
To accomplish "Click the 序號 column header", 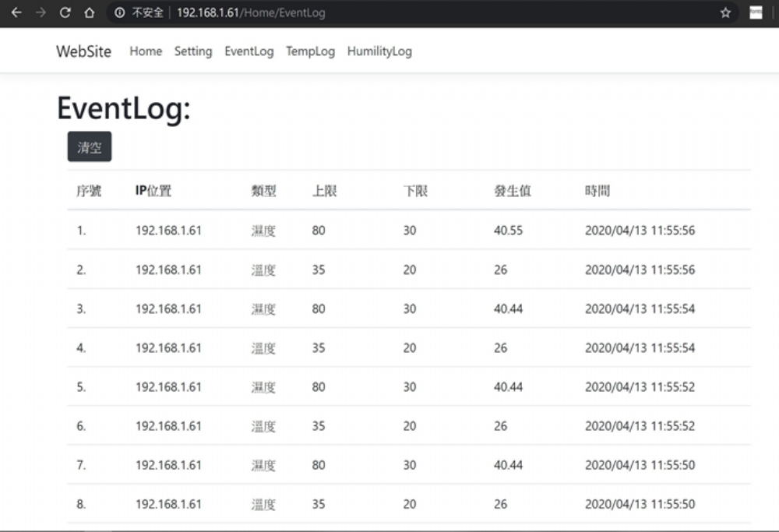I will tap(89, 191).
